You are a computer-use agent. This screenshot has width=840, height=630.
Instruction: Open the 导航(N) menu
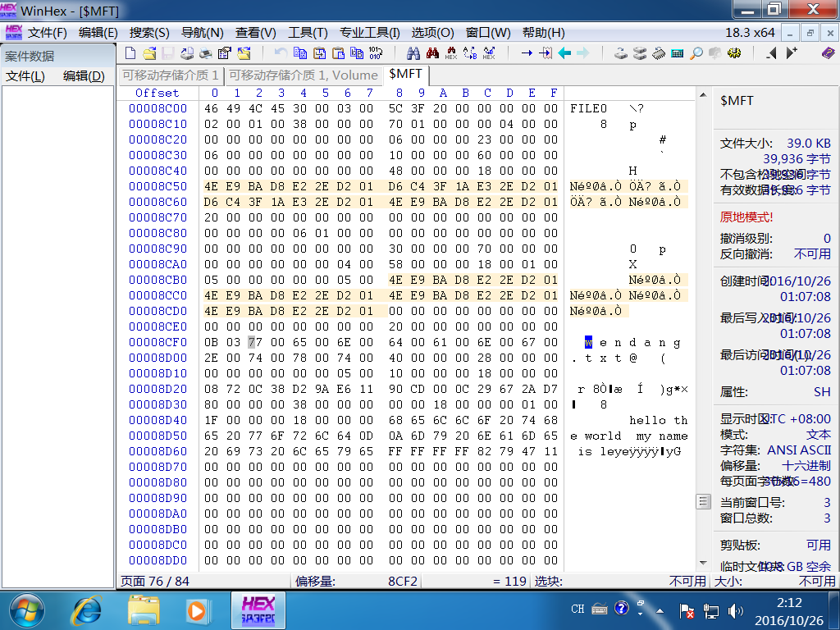click(202, 33)
